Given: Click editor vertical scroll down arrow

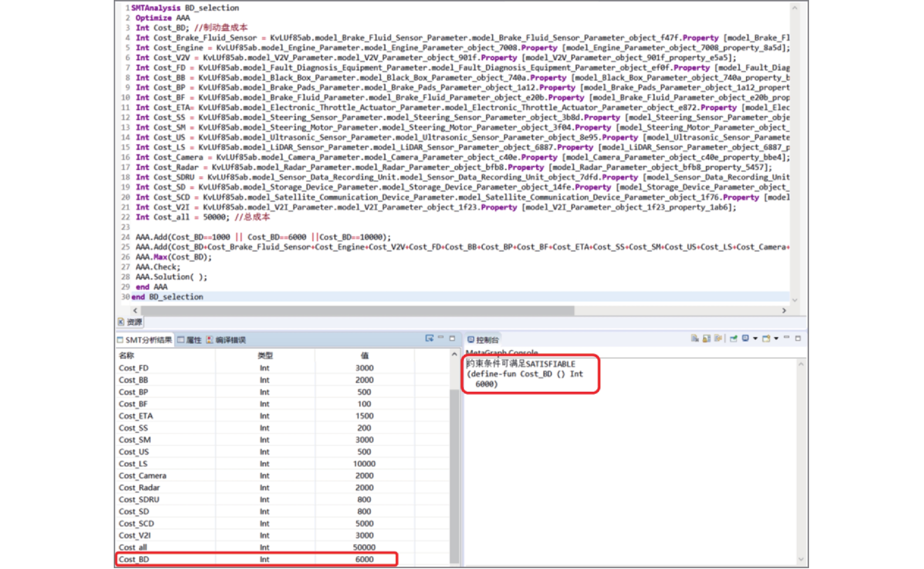Looking at the screenshot, I should coord(794,300).
